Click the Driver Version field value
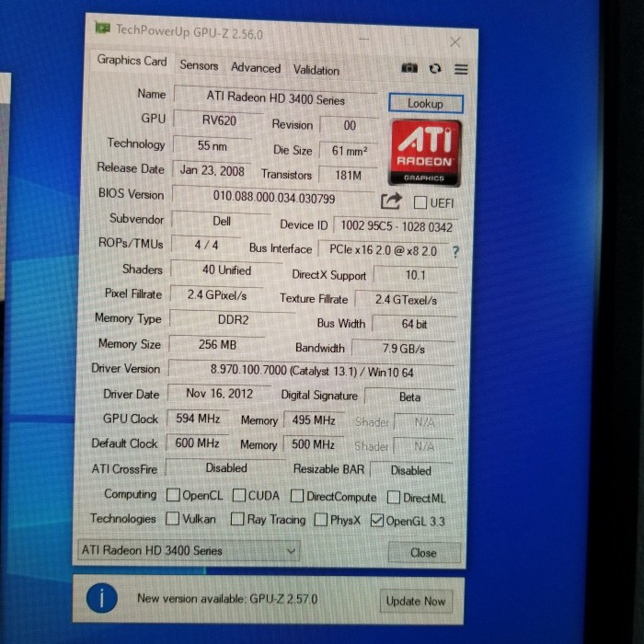The height and width of the screenshot is (644, 644). point(312,371)
